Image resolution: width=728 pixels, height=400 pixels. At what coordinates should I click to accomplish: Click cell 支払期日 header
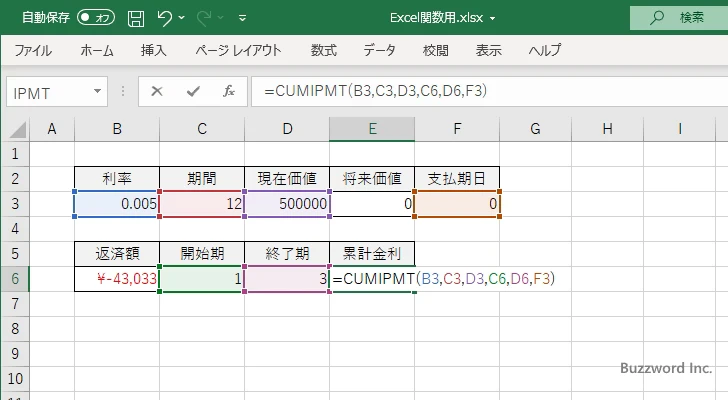pos(457,179)
